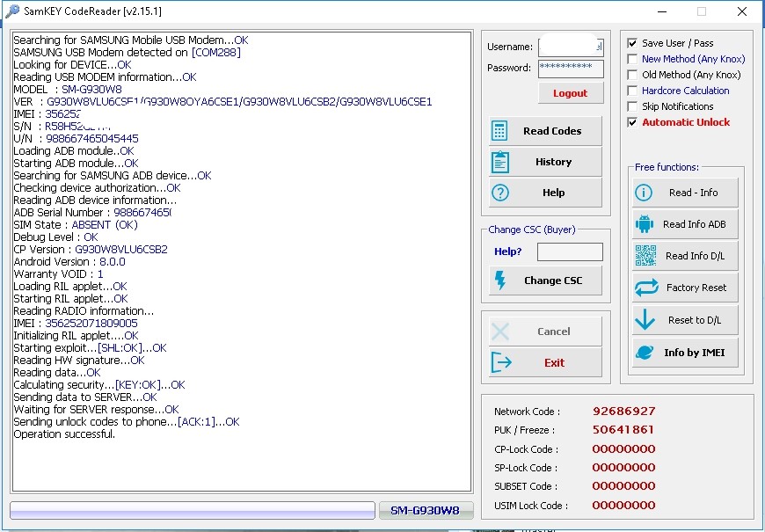Click the Change CSC label

point(553,281)
